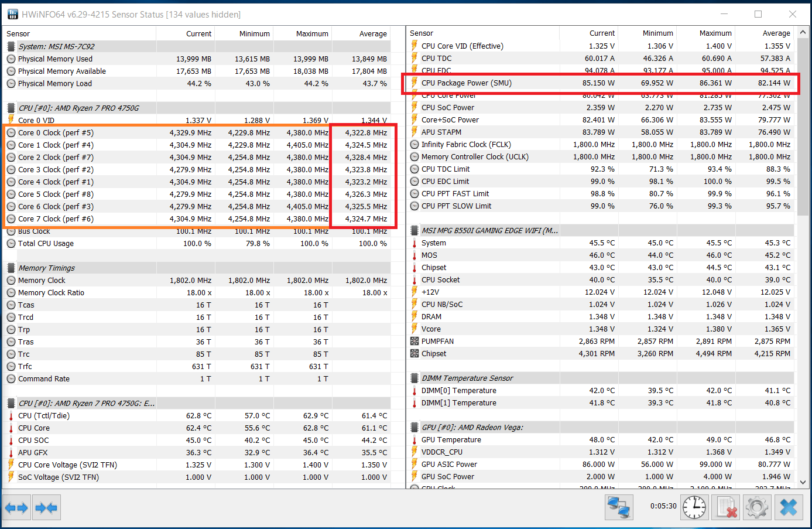Image resolution: width=812 pixels, height=529 pixels.
Task: Click the clock icon beside Infinity Fabric Clock
Action: pyautogui.click(x=414, y=144)
